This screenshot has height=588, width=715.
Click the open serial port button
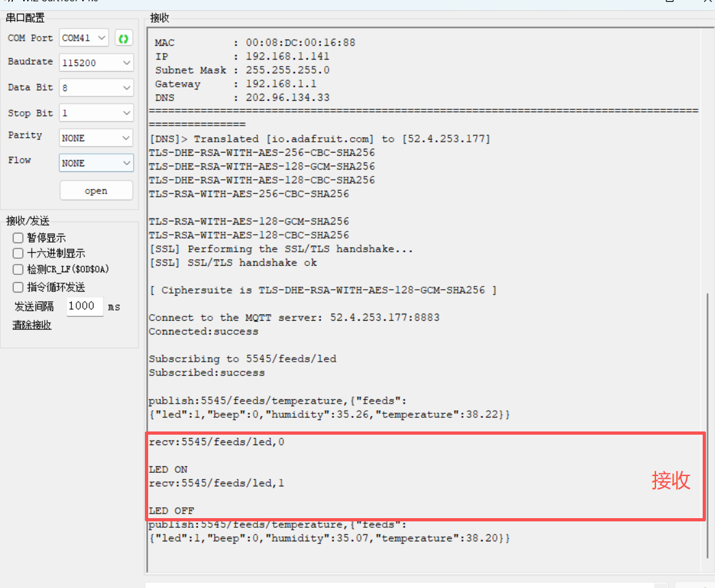(96, 191)
